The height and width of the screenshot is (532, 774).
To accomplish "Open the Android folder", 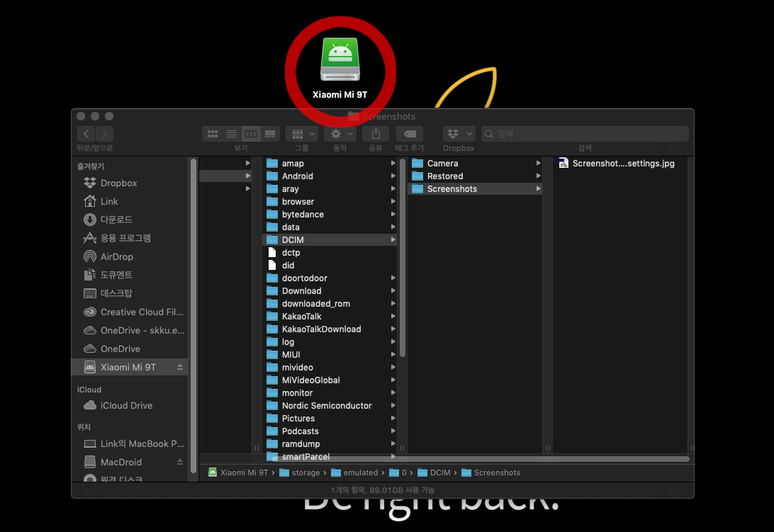I will [x=330, y=176].
